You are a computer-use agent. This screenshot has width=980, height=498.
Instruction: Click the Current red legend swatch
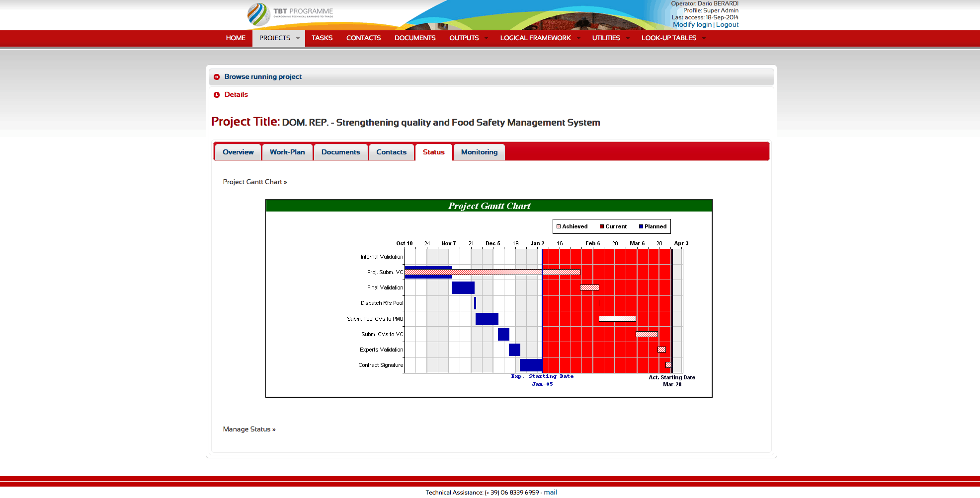coord(602,226)
